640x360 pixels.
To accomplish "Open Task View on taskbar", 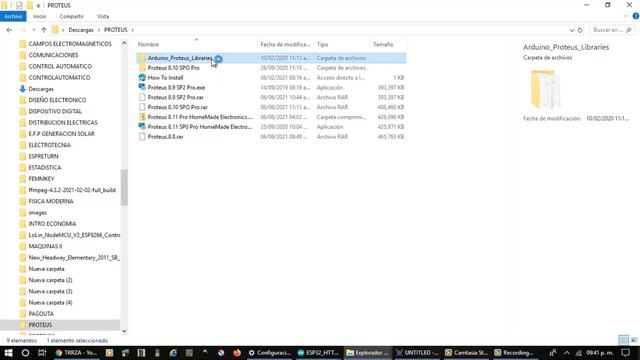I will [42, 353].
